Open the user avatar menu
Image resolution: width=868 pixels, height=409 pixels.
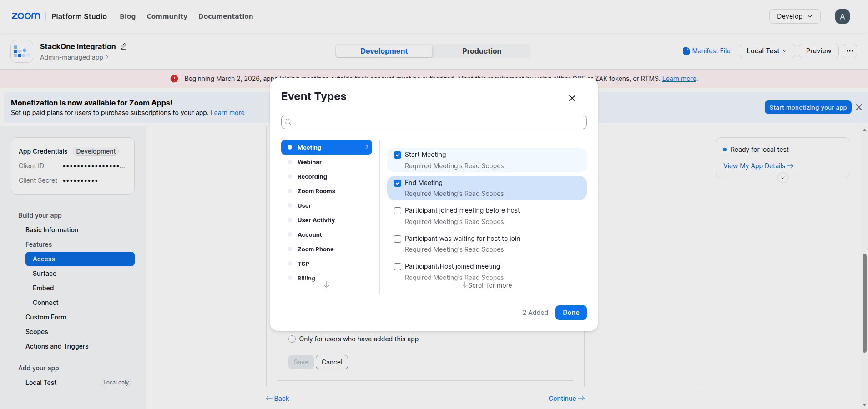[842, 16]
